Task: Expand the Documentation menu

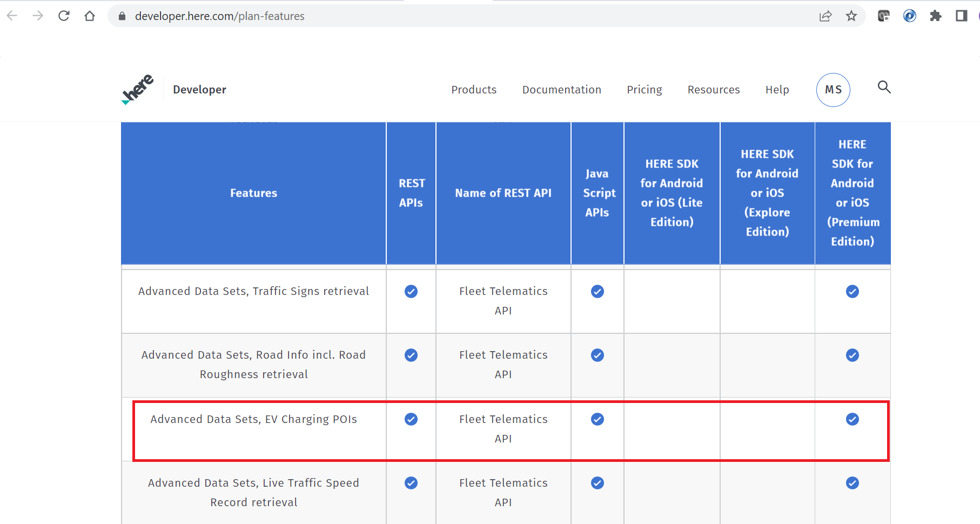Action: tap(561, 90)
